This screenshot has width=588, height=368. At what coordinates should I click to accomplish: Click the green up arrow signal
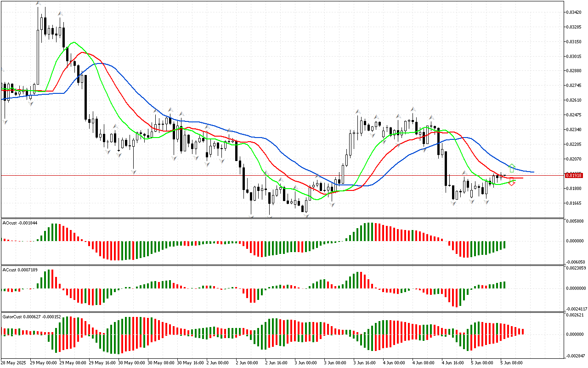512,168
